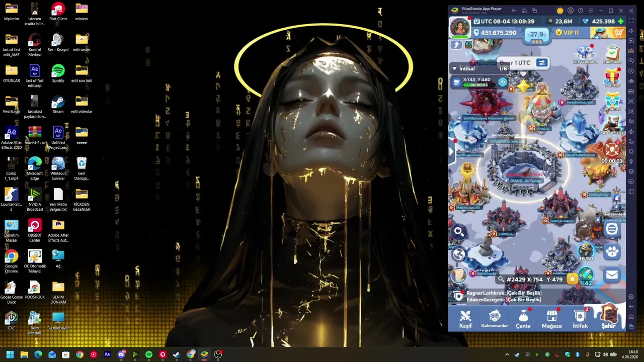This screenshot has height=362, width=644.
Task: Open the timed blue gift box
Action: (x=613, y=102)
